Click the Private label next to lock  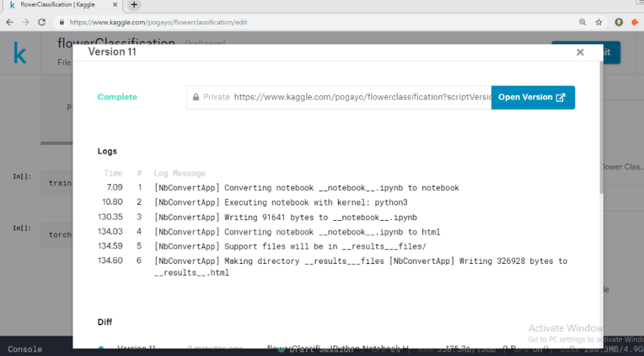coord(217,97)
